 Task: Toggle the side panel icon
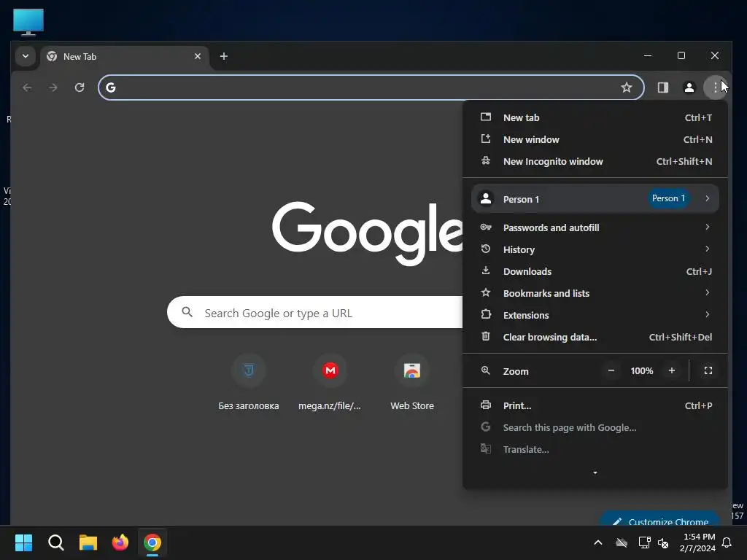click(x=662, y=87)
